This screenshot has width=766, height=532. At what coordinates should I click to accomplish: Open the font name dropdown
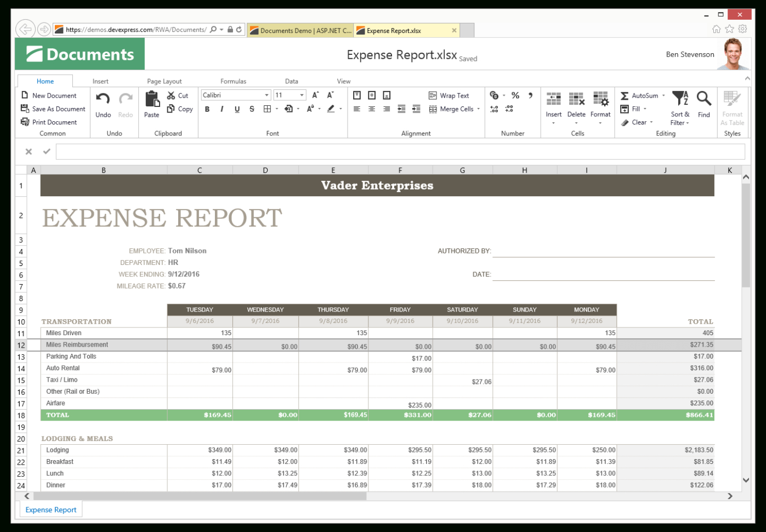pyautogui.click(x=267, y=94)
